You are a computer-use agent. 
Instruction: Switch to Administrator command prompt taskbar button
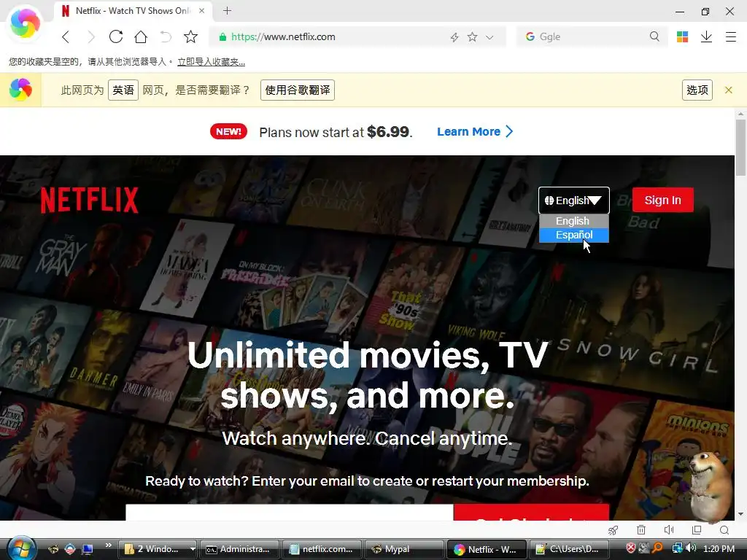pyautogui.click(x=239, y=549)
